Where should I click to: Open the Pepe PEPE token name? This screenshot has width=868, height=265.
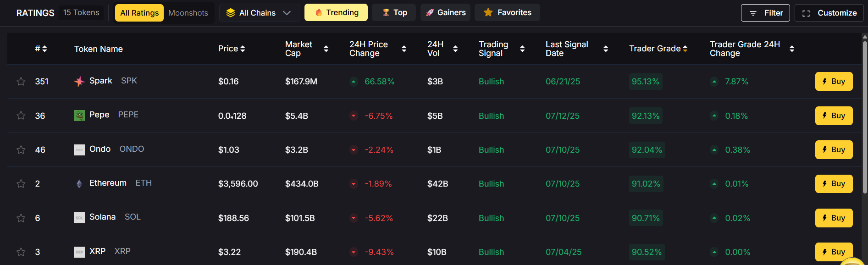click(x=114, y=115)
